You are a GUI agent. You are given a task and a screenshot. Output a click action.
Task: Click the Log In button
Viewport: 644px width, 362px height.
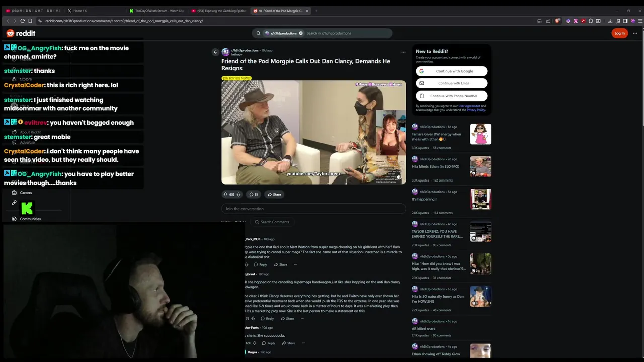[619, 33]
